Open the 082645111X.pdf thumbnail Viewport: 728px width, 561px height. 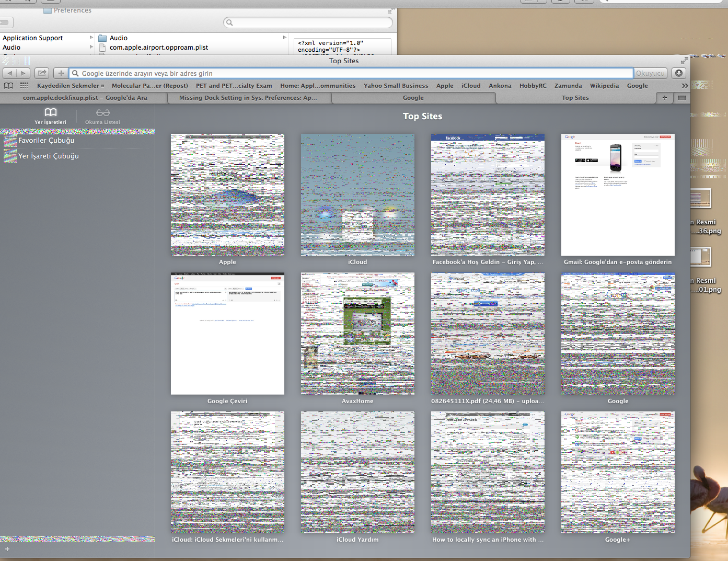pos(488,334)
